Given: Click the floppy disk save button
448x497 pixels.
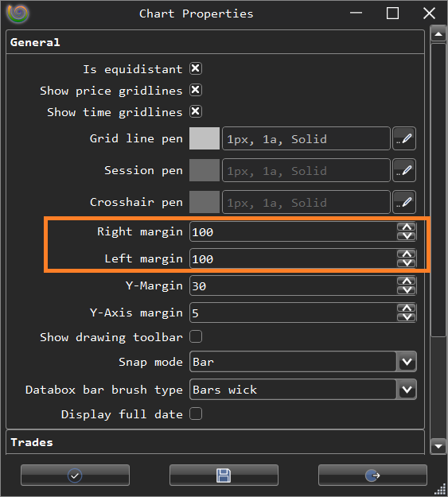Looking at the screenshot, I should [224, 475].
